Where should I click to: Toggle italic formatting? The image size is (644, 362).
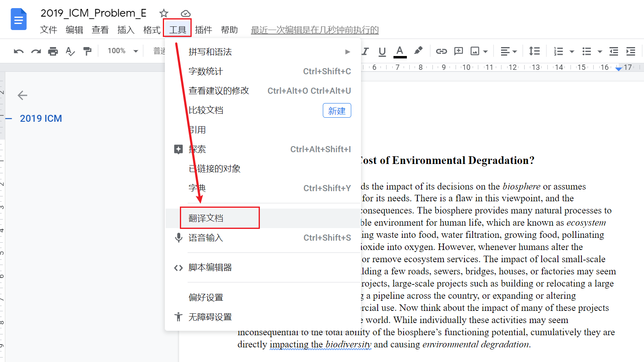point(365,51)
